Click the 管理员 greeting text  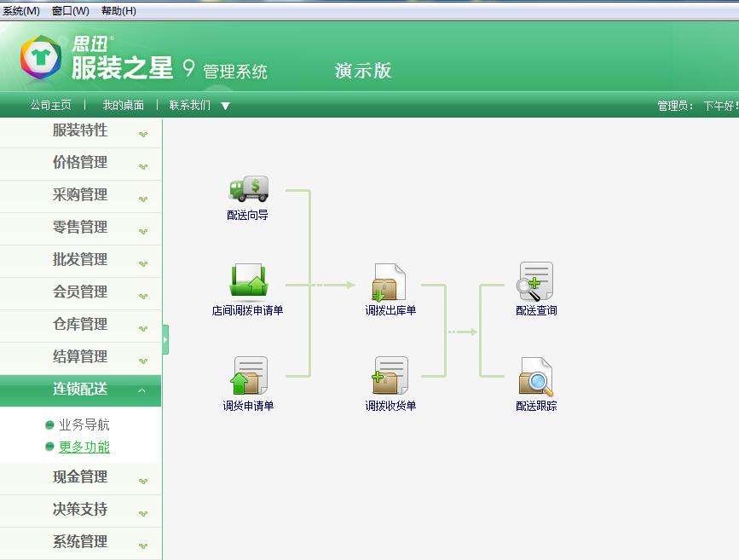pyautogui.click(x=698, y=106)
